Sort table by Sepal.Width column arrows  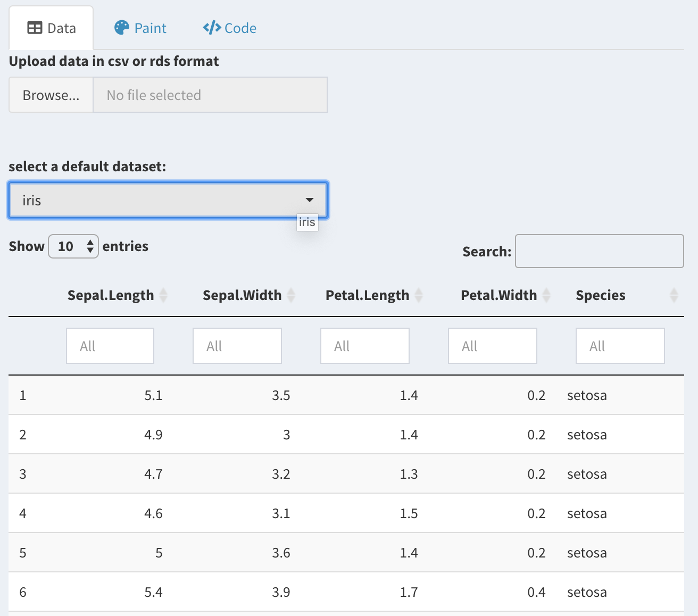(291, 295)
